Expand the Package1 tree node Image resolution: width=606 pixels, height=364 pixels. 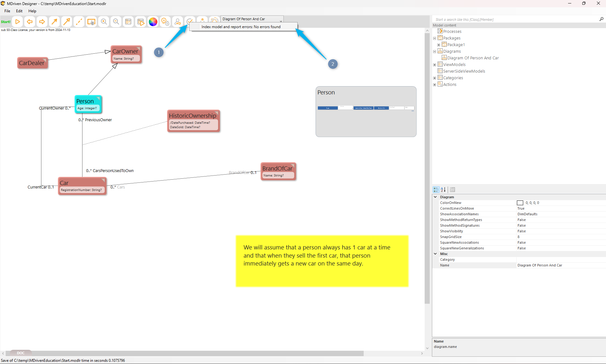tap(439, 45)
